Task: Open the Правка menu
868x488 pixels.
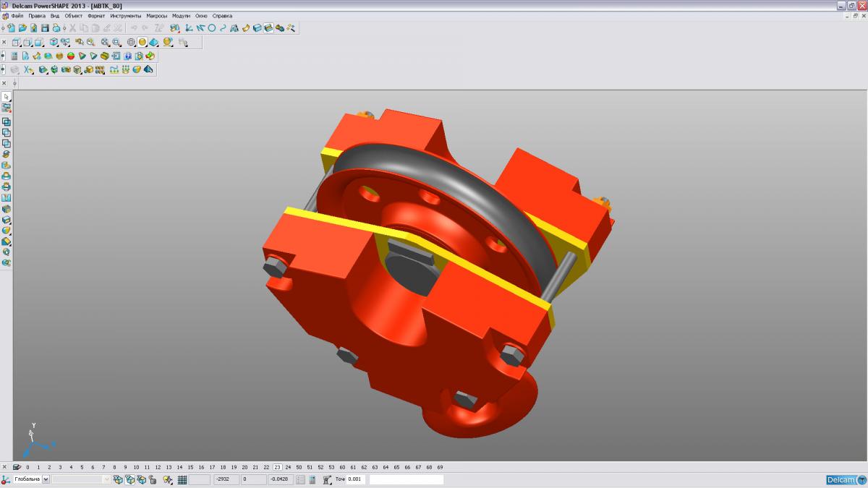Action: [37, 15]
